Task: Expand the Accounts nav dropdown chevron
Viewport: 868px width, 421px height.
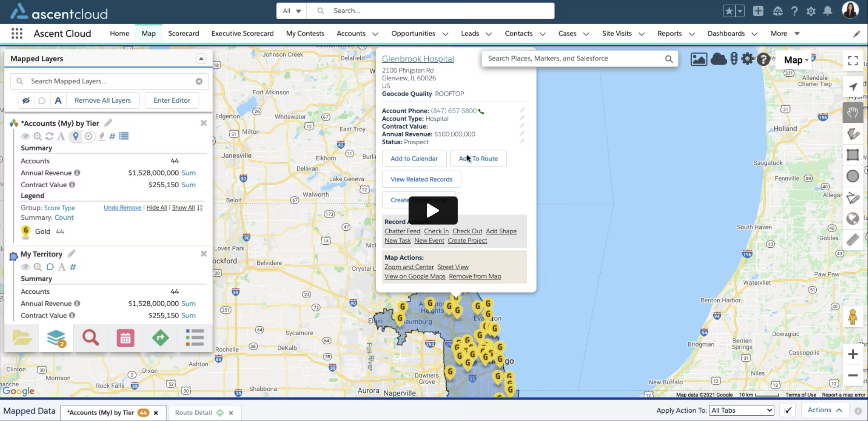Action: tap(375, 34)
